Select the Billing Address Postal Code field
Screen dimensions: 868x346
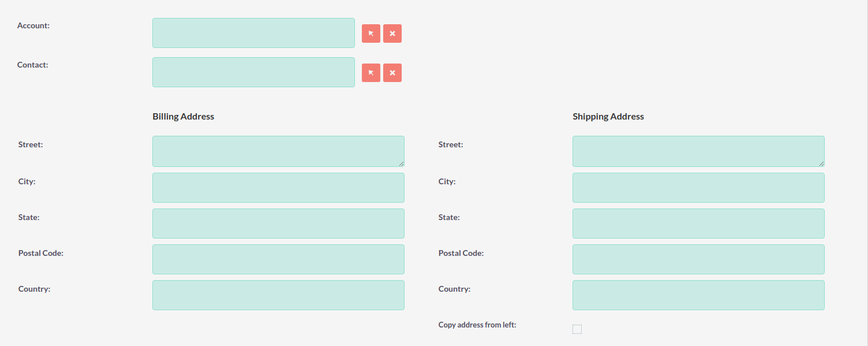click(278, 259)
